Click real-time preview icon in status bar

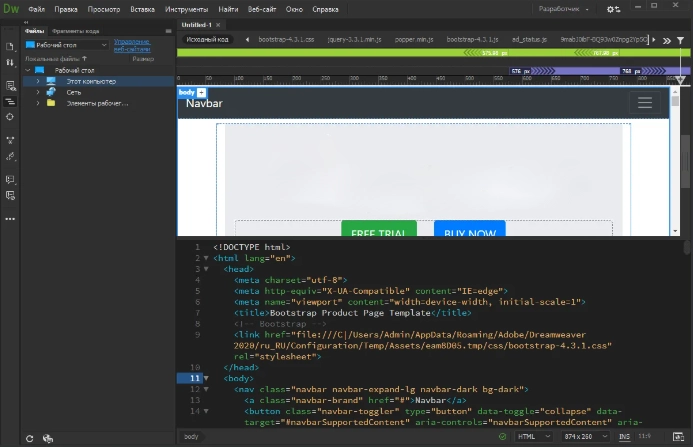click(x=678, y=436)
